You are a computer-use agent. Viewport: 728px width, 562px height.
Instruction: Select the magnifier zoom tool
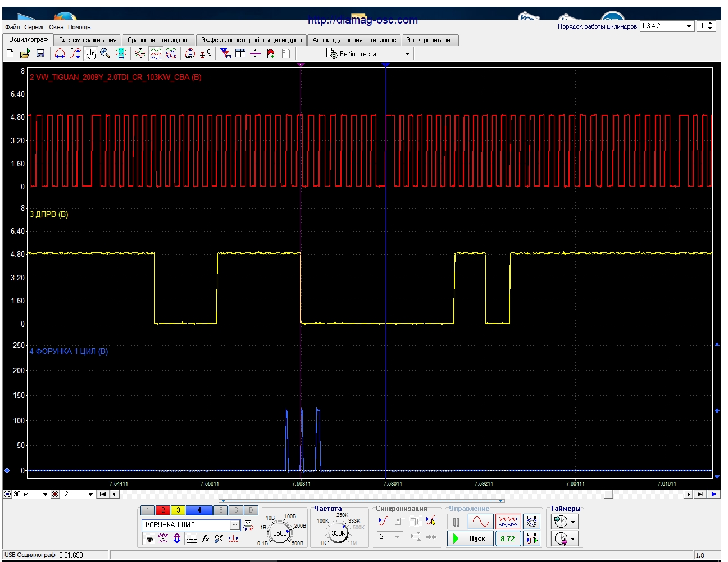pyautogui.click(x=105, y=53)
